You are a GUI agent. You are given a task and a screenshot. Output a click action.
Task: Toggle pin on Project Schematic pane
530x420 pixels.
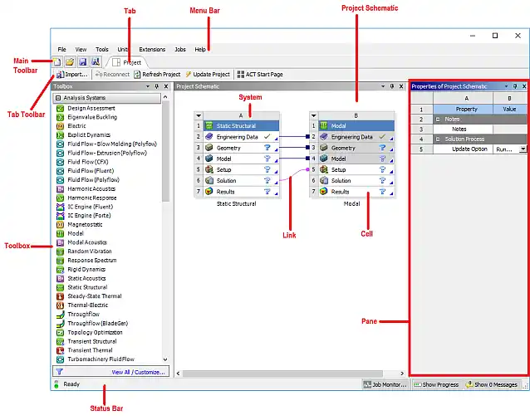coord(392,86)
